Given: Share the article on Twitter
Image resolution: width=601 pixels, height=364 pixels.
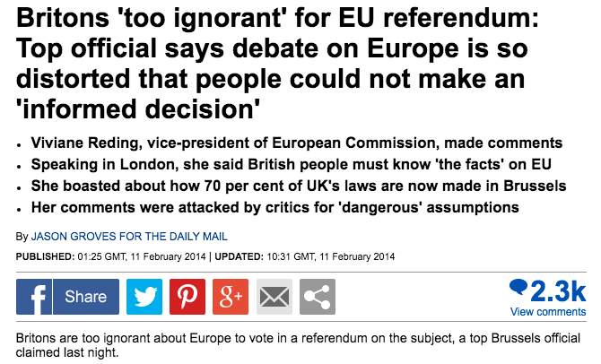Looking at the screenshot, I should [144, 297].
